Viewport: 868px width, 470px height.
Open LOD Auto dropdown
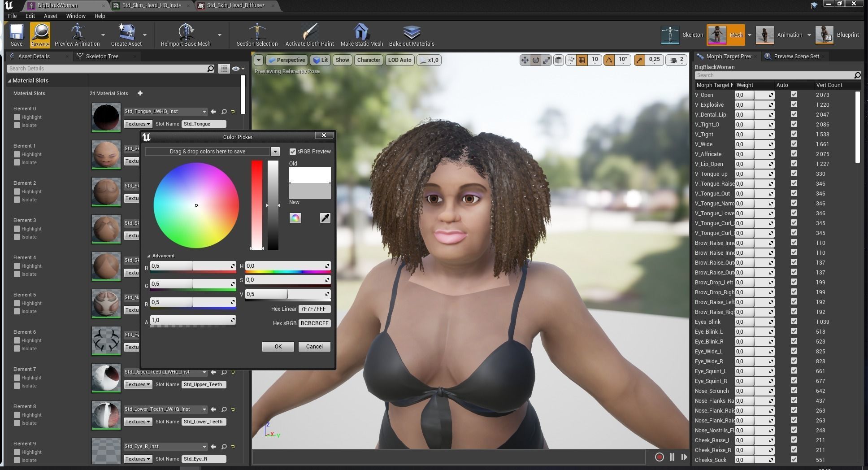399,60
